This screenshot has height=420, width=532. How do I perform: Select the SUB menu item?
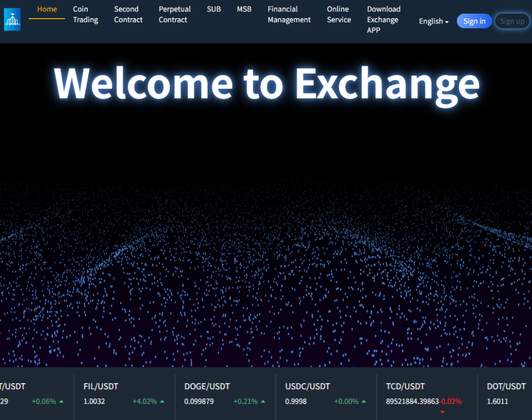pos(214,9)
